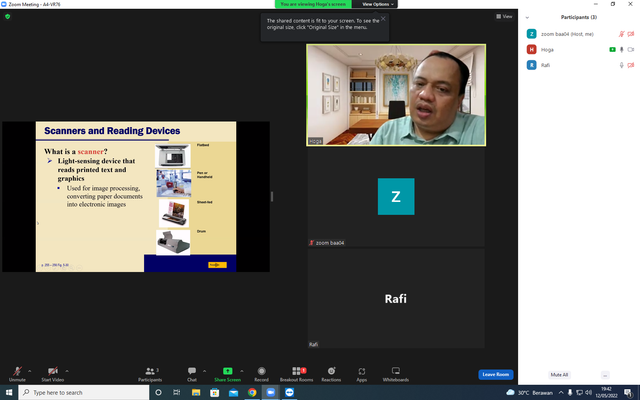
Task: Open Mail app from taskbar
Action: click(233, 392)
